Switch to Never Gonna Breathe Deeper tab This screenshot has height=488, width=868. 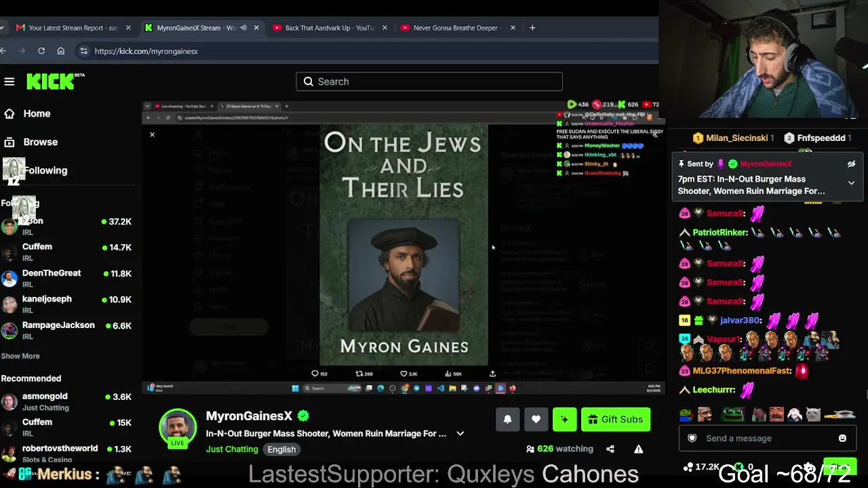tap(458, 28)
